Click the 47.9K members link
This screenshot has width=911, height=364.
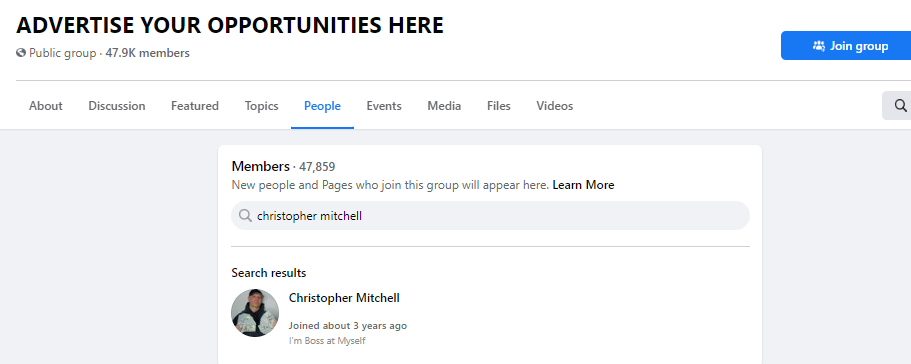[x=148, y=53]
